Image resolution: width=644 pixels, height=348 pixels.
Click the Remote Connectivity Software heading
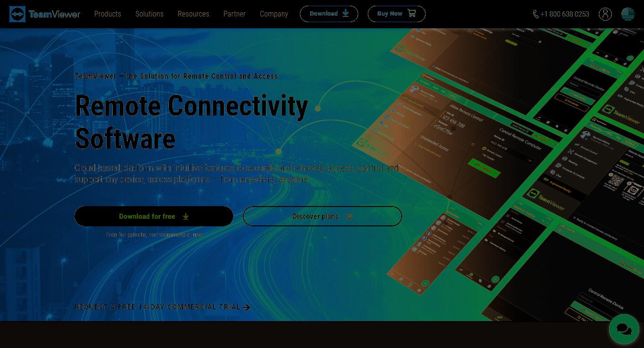191,122
